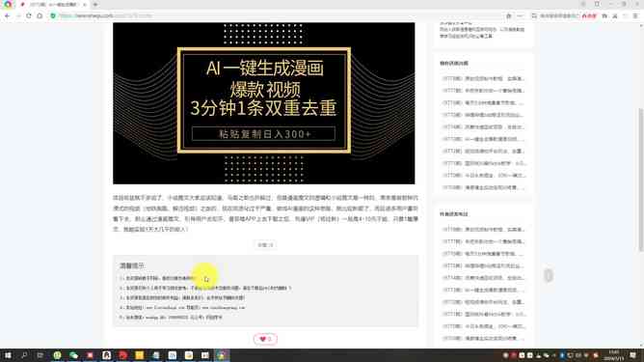The width and height of the screenshot is (644, 362).
Task: Open Windows notification center
Action: click(x=632, y=355)
